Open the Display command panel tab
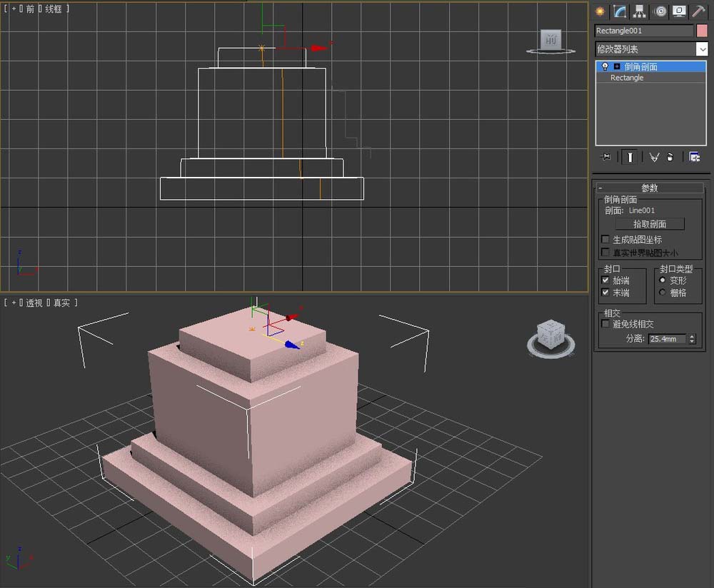The width and height of the screenshot is (714, 588). (x=679, y=11)
